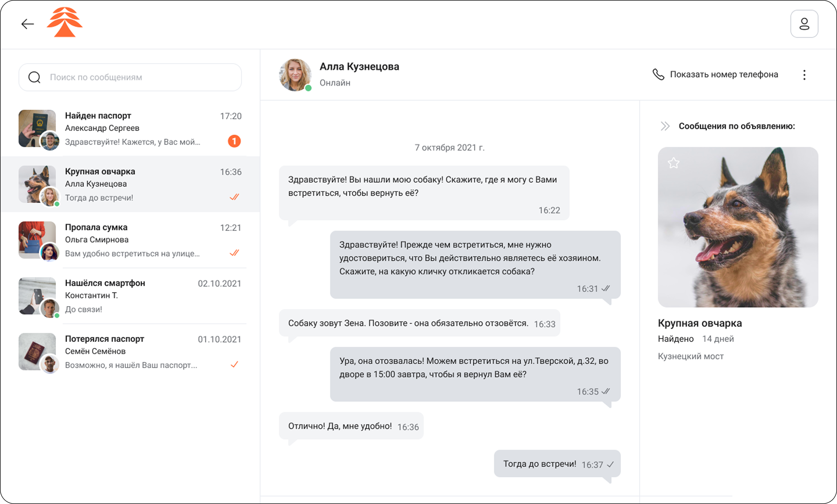The width and height of the screenshot is (837, 504).
Task: Open Алла Кузнецова's header avatar
Action: [x=295, y=75]
